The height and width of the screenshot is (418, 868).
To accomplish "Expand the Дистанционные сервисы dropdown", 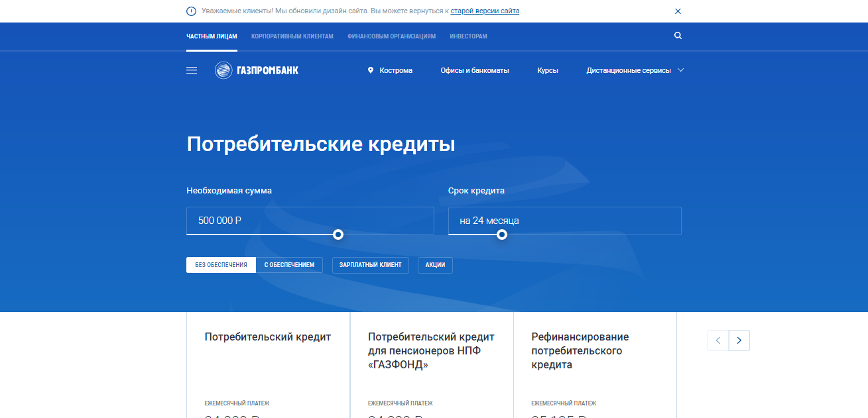I will click(x=635, y=70).
